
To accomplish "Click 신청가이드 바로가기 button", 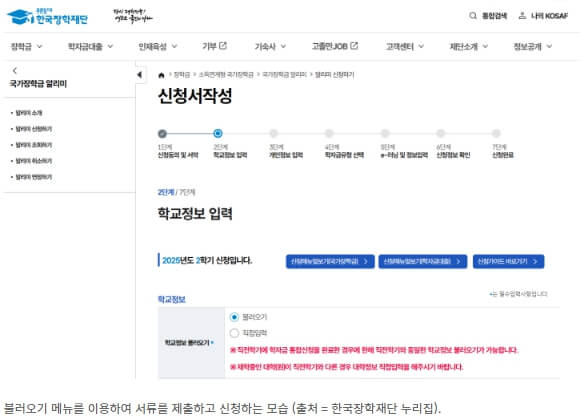I will (x=508, y=262).
